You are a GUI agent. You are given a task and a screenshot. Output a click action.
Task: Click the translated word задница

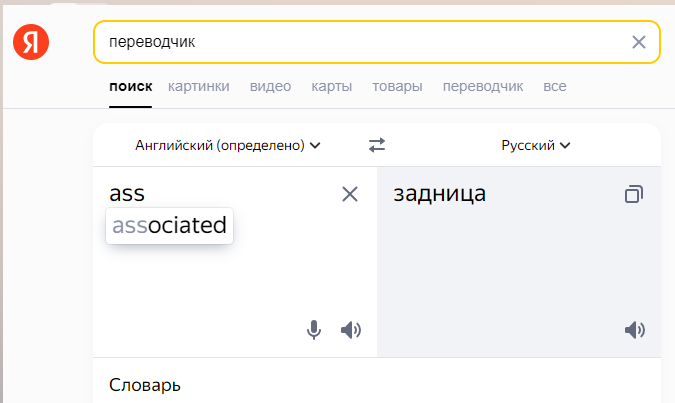[440, 194]
